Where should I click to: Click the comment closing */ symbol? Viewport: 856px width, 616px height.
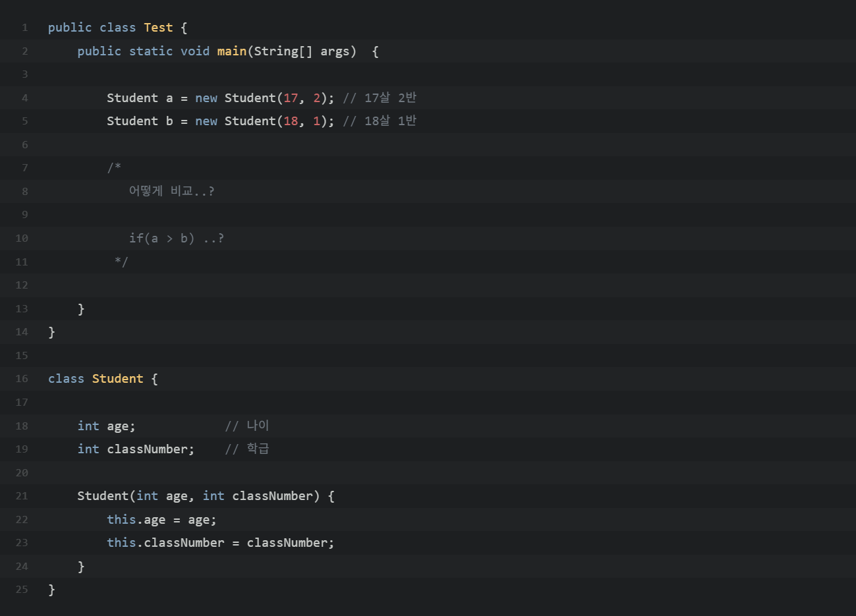tap(121, 262)
